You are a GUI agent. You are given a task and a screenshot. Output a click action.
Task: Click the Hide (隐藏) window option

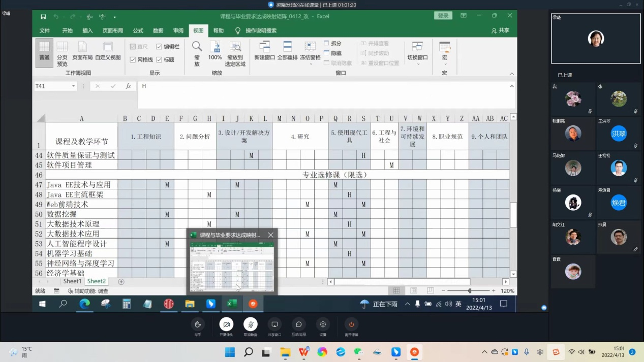tap(332, 53)
